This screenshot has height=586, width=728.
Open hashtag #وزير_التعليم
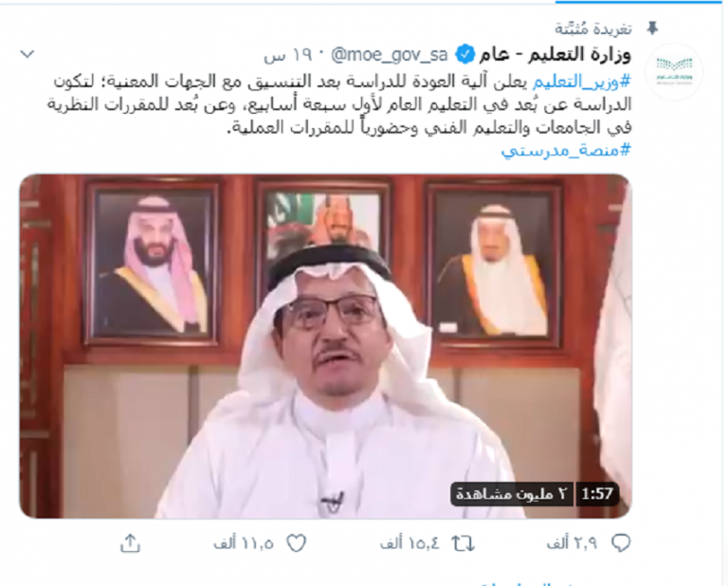(582, 82)
